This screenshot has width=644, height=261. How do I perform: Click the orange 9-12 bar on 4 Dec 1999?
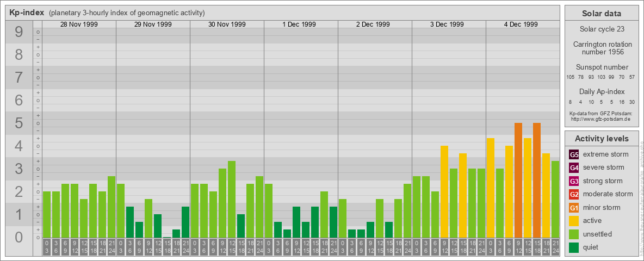pyautogui.click(x=518, y=180)
